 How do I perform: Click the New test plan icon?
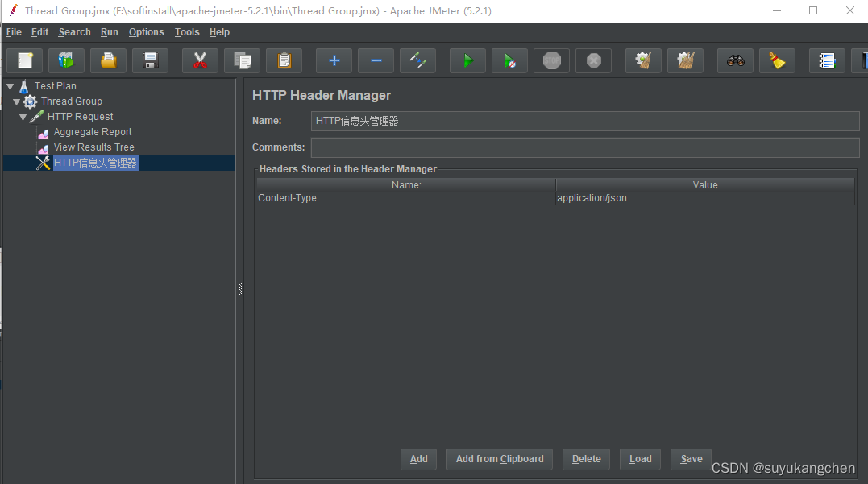[x=25, y=61]
